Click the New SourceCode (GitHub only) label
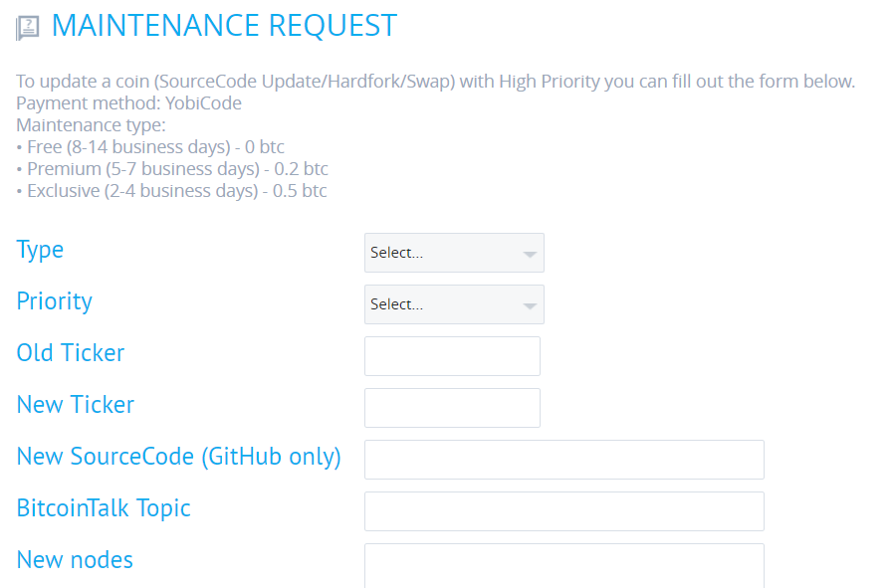 pyautogui.click(x=179, y=457)
